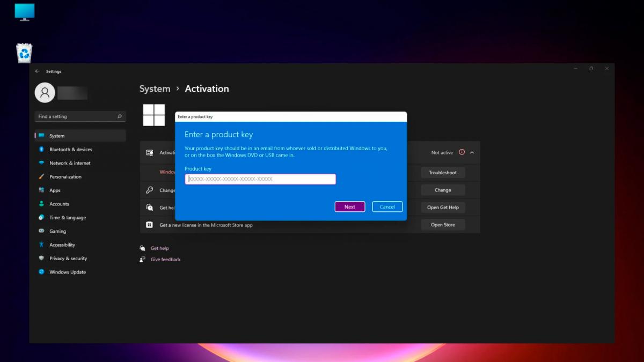Click the user profile avatar

click(45, 92)
